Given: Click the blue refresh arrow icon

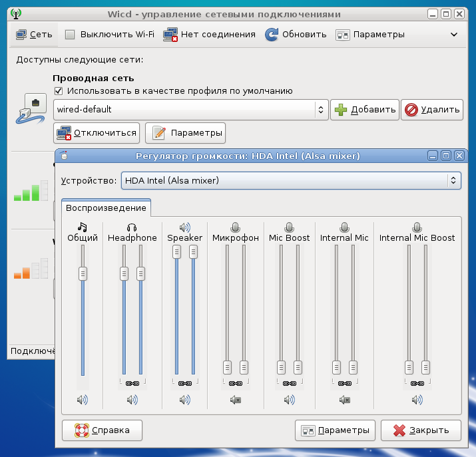Looking at the screenshot, I should coord(272,35).
